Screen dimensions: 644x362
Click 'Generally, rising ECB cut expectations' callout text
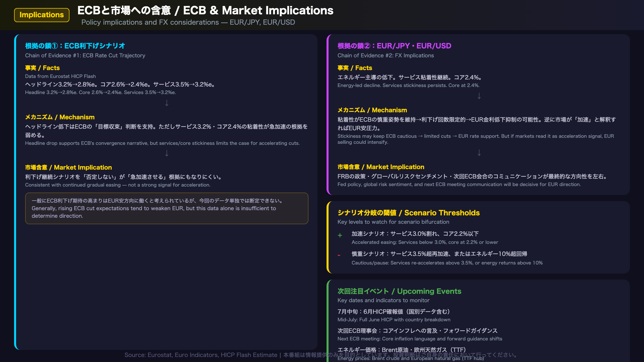click(154, 212)
